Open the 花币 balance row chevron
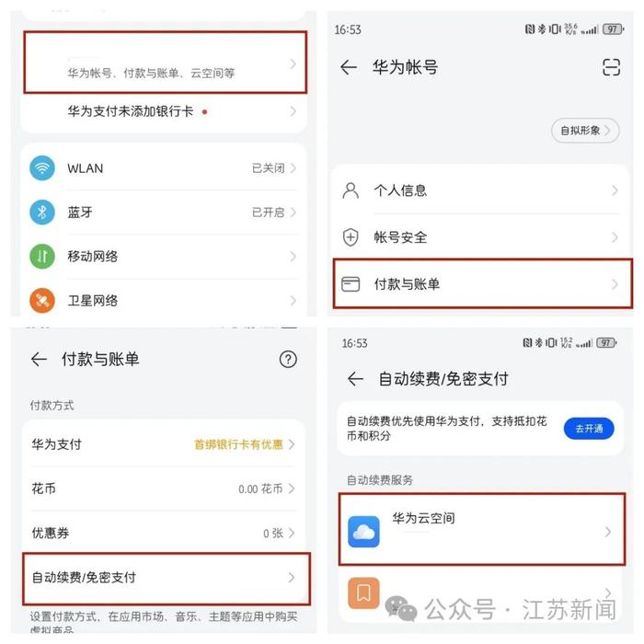This screenshot has width=644, height=644. tap(292, 489)
